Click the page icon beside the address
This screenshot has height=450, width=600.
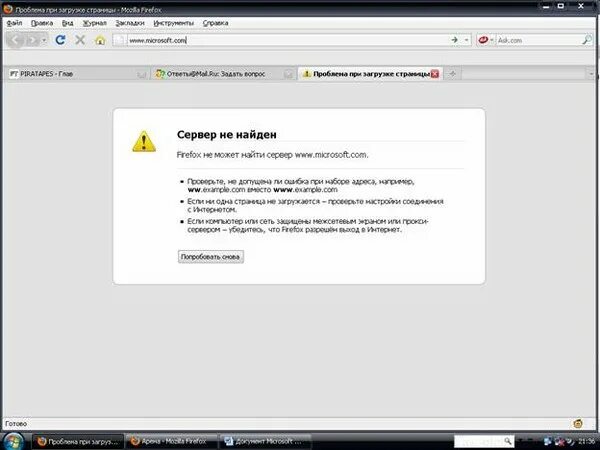[120, 40]
